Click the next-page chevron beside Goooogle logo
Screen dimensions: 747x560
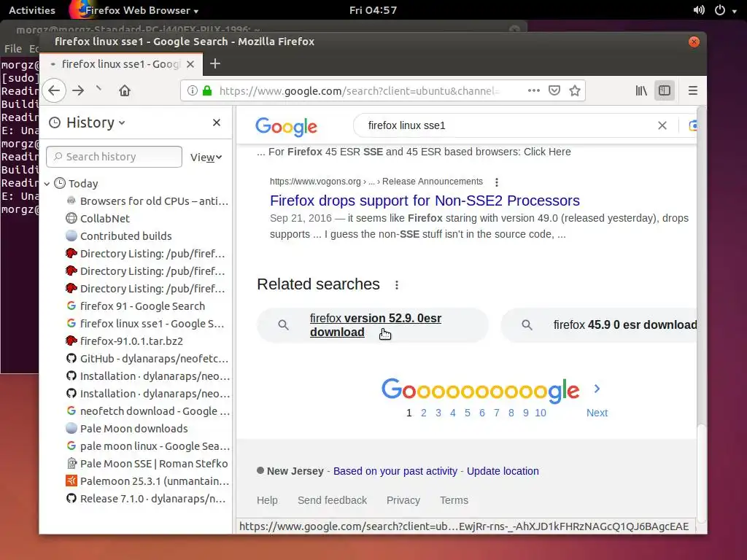click(597, 389)
